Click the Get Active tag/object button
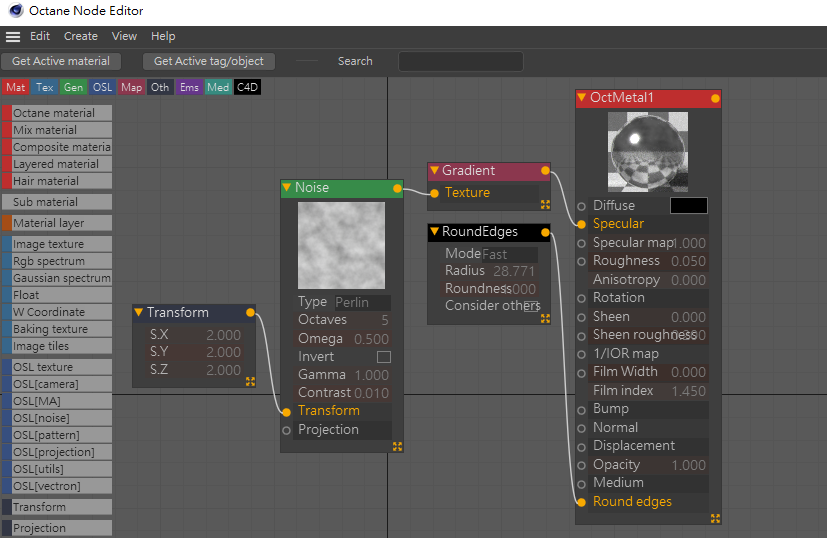Screen dimensions: 827x538 (209, 61)
